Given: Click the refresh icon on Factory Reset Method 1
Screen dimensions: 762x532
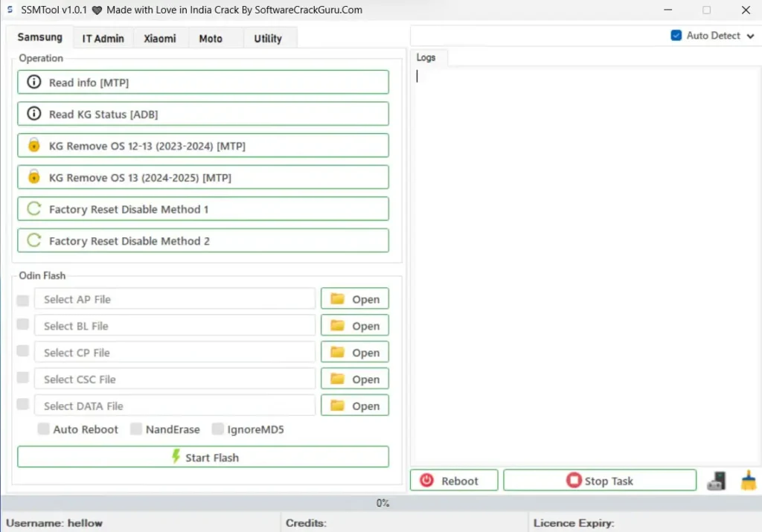Looking at the screenshot, I should point(33,209).
